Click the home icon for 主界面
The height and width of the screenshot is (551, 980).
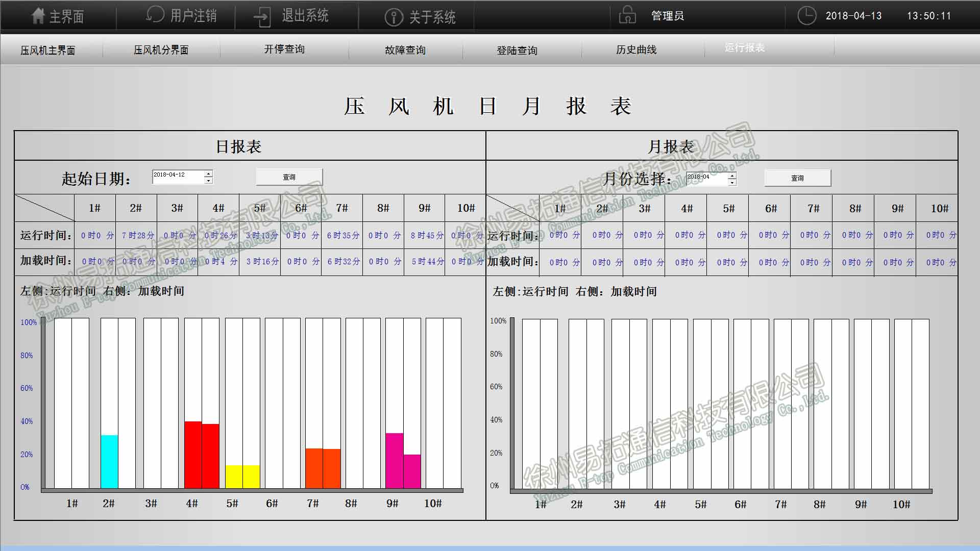38,16
